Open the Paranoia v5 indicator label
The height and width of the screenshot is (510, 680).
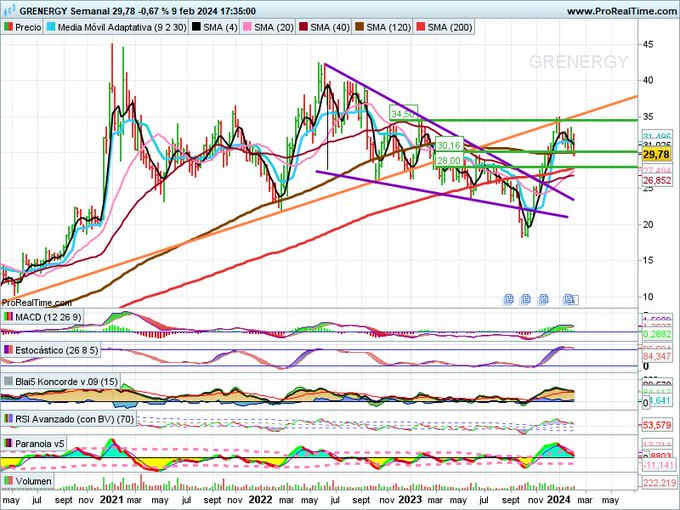pyautogui.click(x=34, y=444)
